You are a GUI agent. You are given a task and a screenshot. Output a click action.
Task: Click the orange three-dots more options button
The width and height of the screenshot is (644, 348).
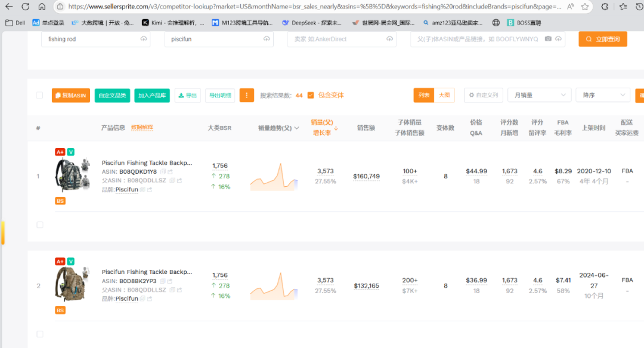click(247, 96)
